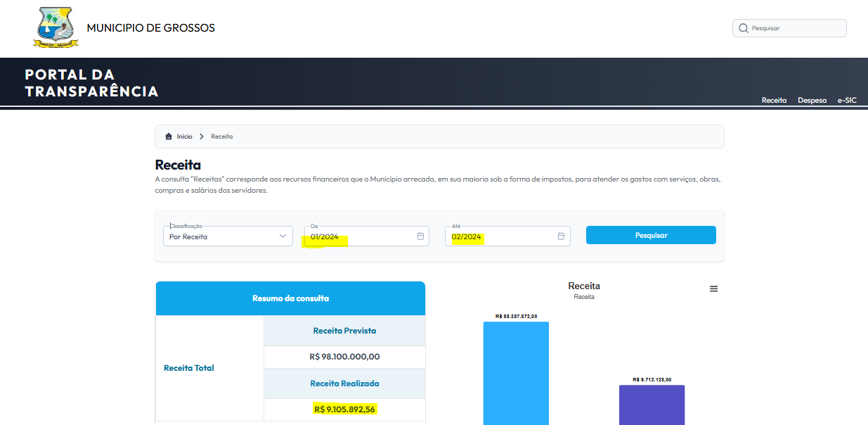Expand the Classificação dropdown arrow
Viewport: 868px width, 425px height.
[283, 236]
